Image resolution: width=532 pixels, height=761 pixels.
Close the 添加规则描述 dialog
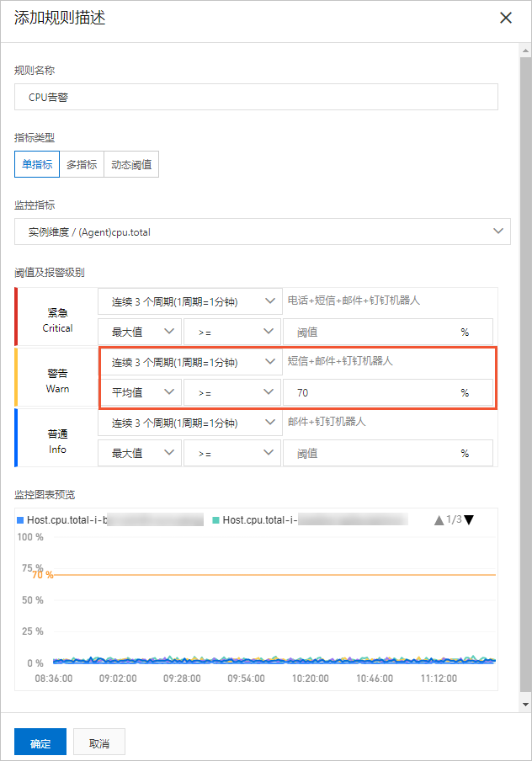pos(506,18)
